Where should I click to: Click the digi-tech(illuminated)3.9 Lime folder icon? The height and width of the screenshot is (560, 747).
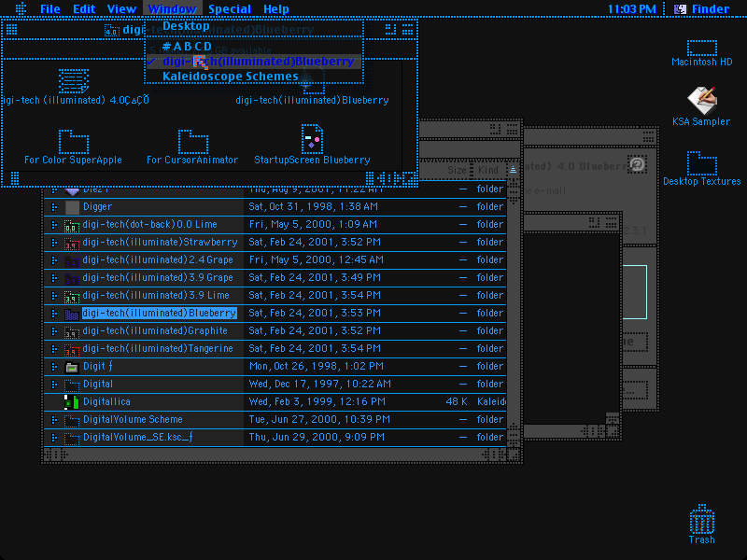pyautogui.click(x=72, y=296)
